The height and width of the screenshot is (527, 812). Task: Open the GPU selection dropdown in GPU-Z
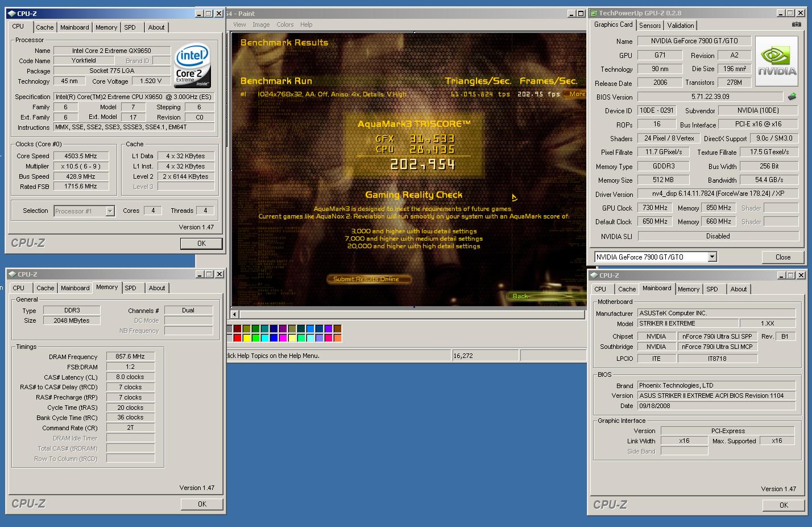pyautogui.click(x=712, y=257)
